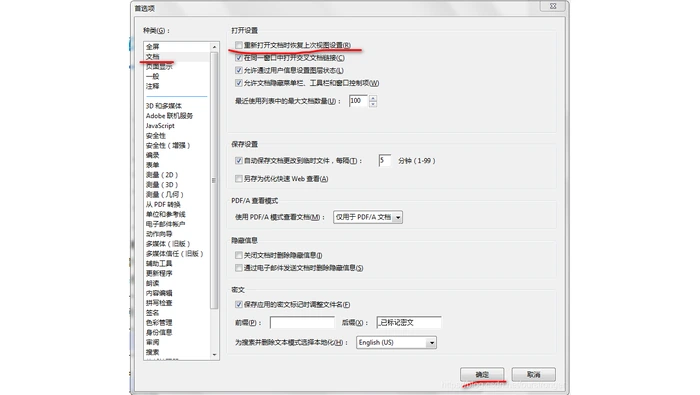
Task: Click the autosave minutes field
Action: [x=384, y=161]
